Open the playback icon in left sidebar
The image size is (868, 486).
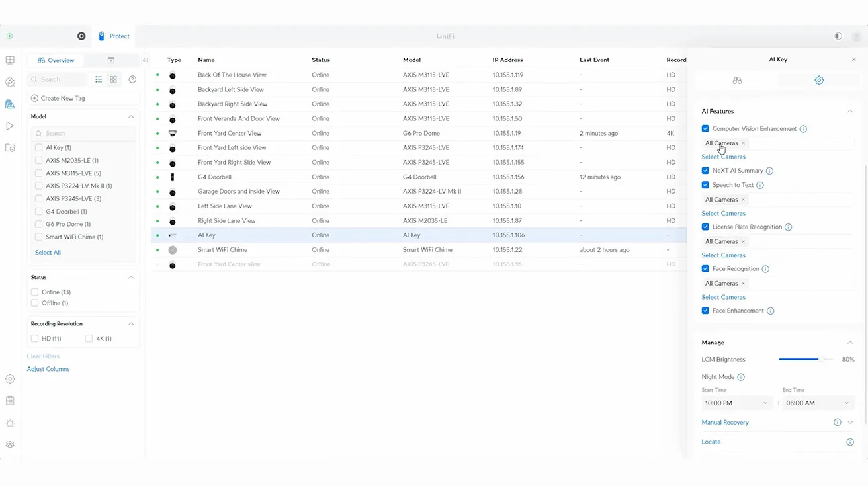10,126
